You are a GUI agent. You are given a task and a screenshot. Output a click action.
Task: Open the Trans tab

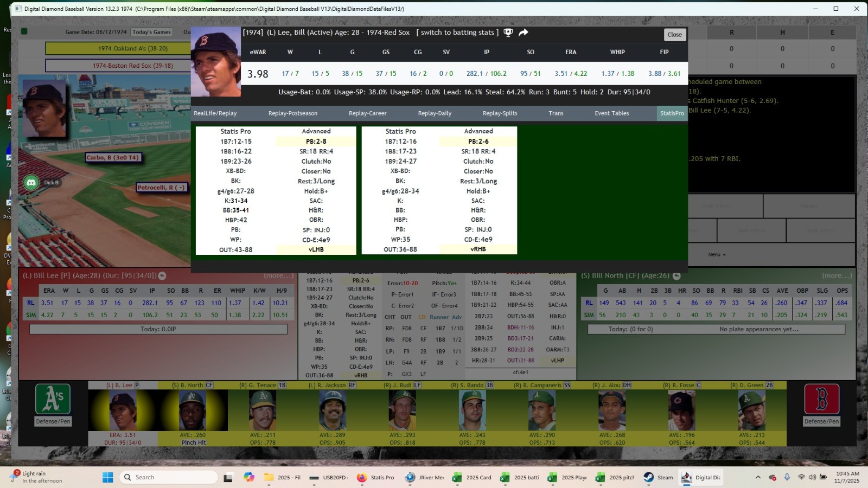tap(556, 113)
